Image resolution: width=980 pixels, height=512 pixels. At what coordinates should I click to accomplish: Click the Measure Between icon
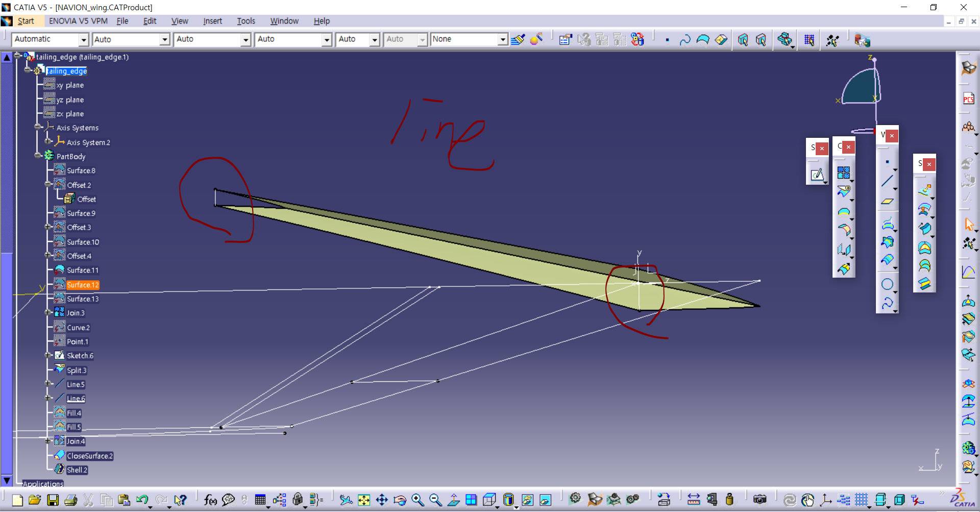click(x=694, y=499)
